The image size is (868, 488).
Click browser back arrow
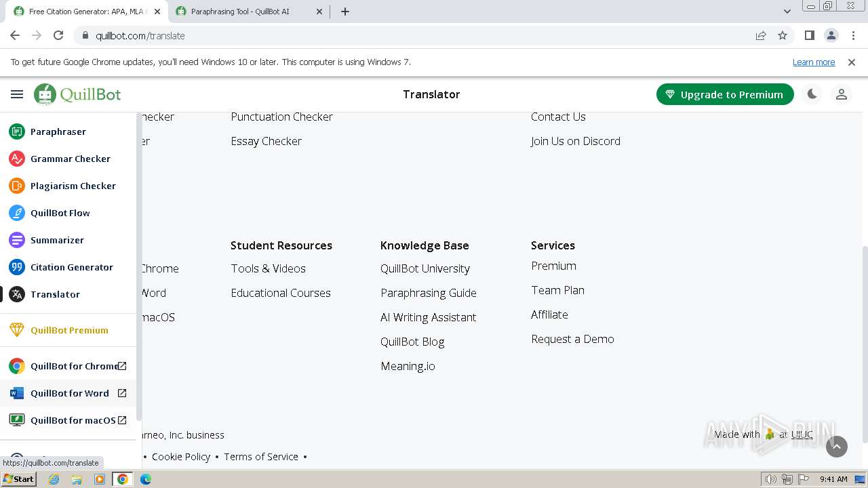coord(15,35)
